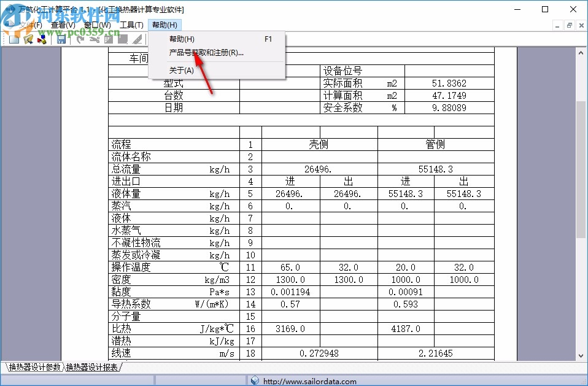
Task: Click the 水蒸气 row label
Action: coord(126,231)
